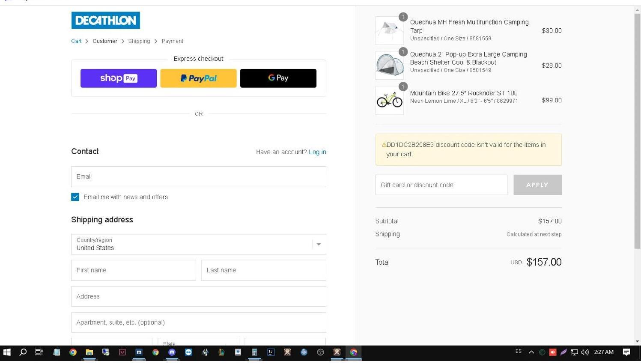The width and height of the screenshot is (641, 364).
Task: Open the State dropdown
Action: (x=198, y=342)
